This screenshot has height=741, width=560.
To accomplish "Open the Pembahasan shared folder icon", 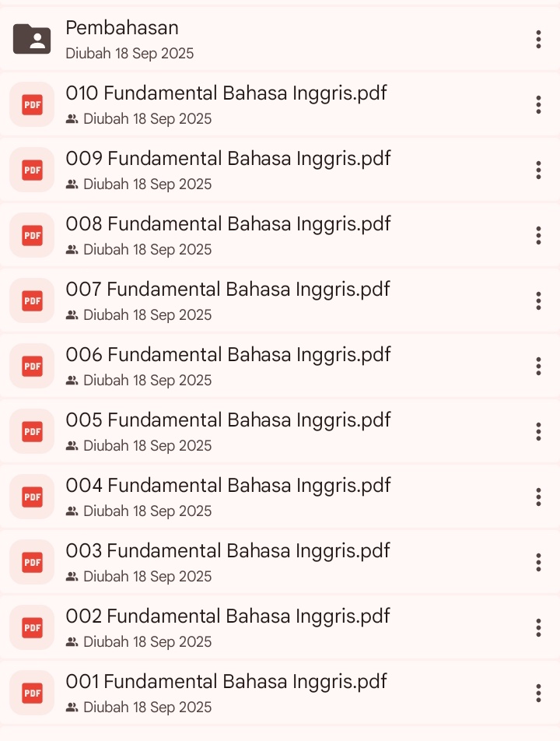I will 32,39.
